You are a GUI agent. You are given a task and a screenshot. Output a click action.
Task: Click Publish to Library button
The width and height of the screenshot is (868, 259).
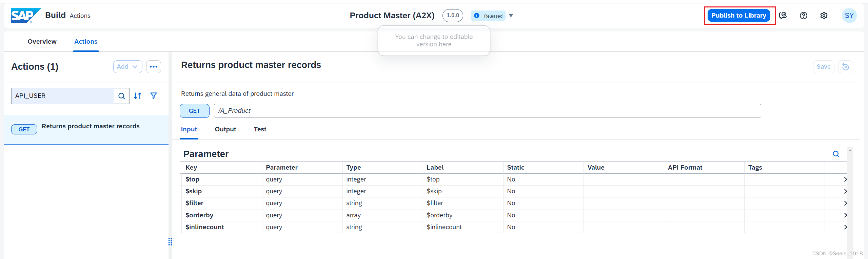738,16
